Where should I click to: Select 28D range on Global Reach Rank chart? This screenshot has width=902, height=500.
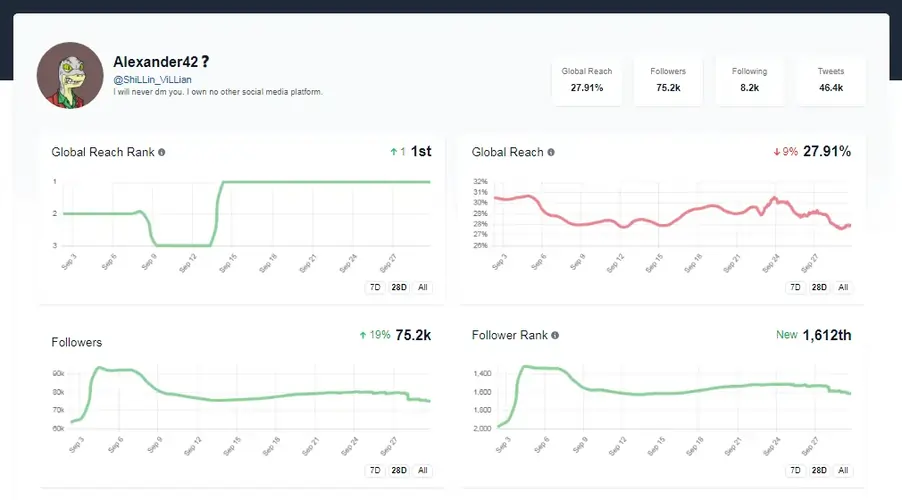pyautogui.click(x=399, y=287)
